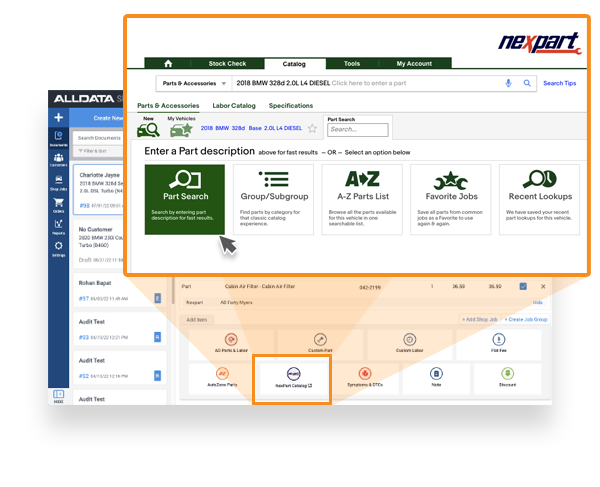Image resolution: width=600 pixels, height=487 pixels.
Task: Open the No Customer draft document
Action: [x=99, y=244]
